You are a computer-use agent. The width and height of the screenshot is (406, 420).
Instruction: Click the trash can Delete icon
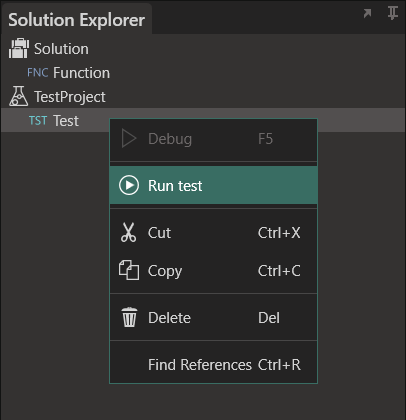point(129,317)
